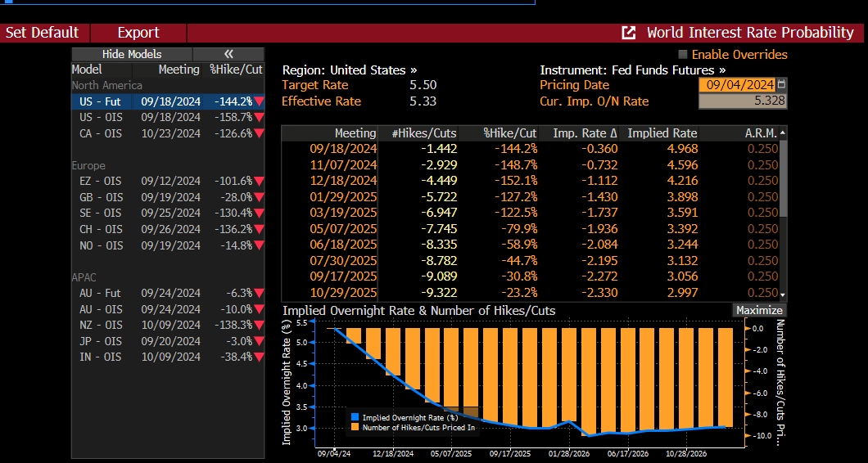This screenshot has height=463, width=868.
Task: Click the red down arrow on US - Fut row
Action: 259,102
